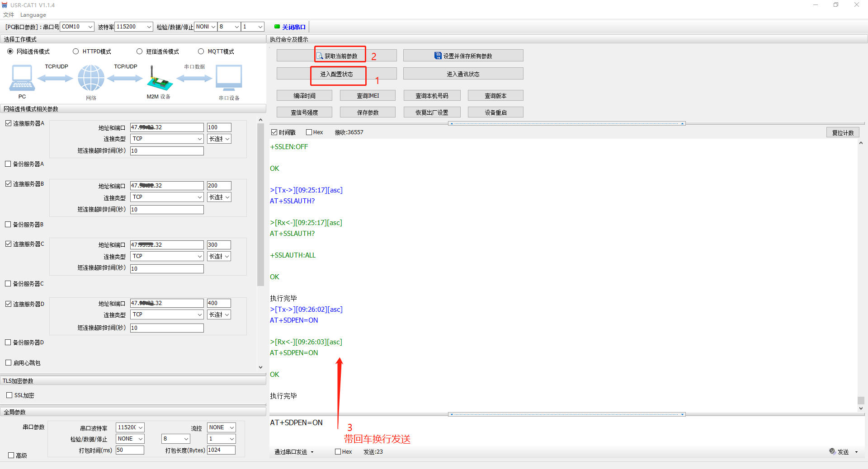Click the server A address input field
The image size is (868, 469).
[167, 127]
